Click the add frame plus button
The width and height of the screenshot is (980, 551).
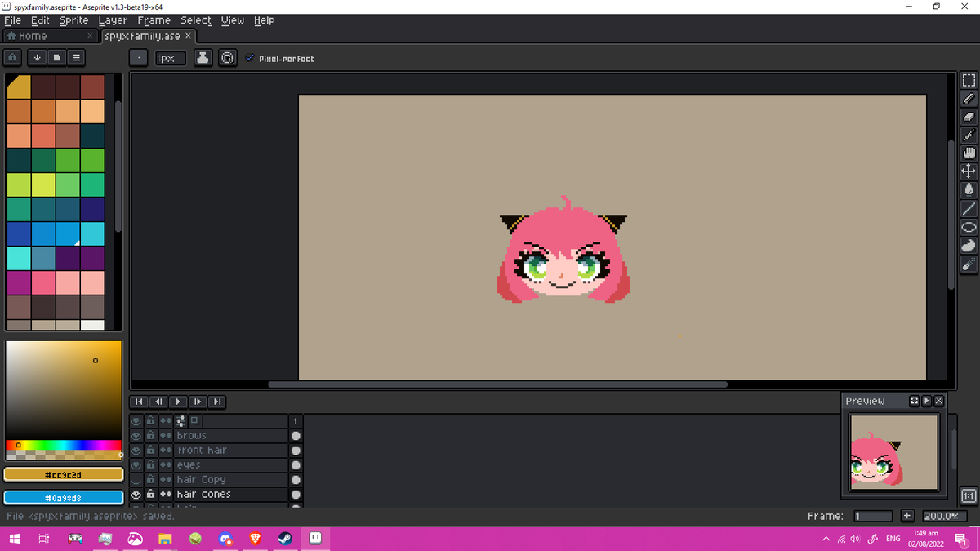[x=907, y=516]
